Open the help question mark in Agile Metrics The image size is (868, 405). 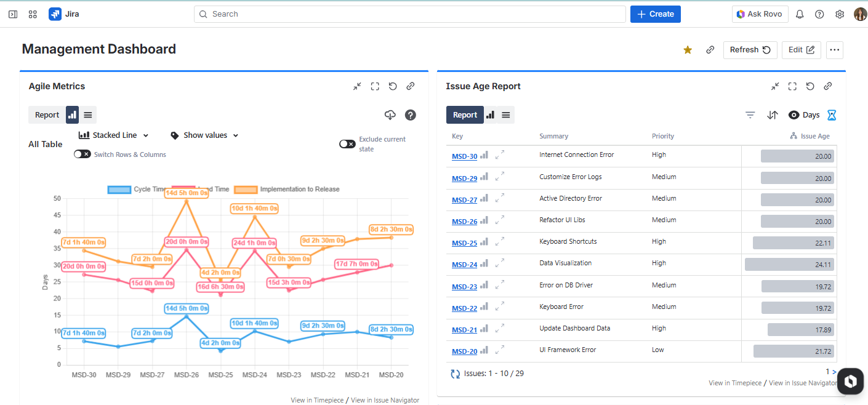point(411,115)
